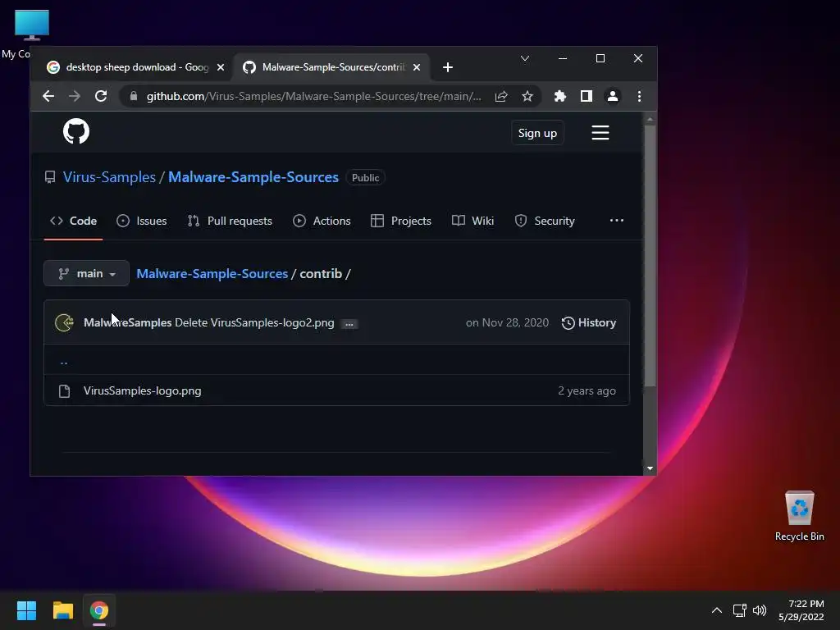This screenshot has width=840, height=630.
Task: Open the Projects tab
Action: (400, 221)
